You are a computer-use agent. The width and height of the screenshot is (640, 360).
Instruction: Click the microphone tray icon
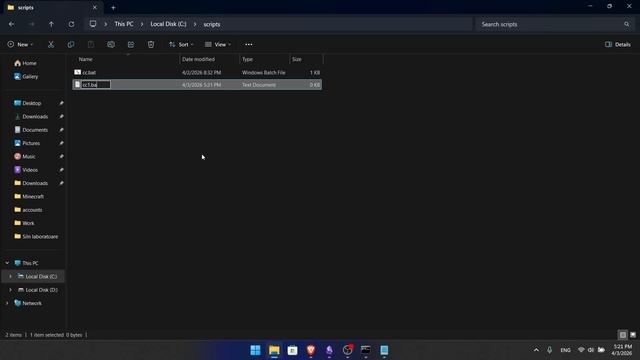[x=549, y=350]
